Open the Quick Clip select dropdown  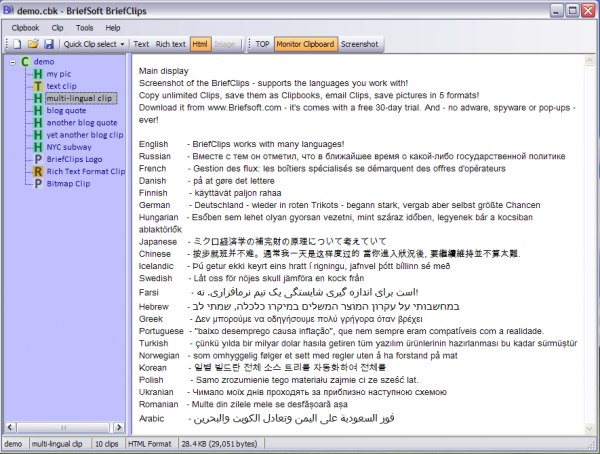click(x=94, y=44)
